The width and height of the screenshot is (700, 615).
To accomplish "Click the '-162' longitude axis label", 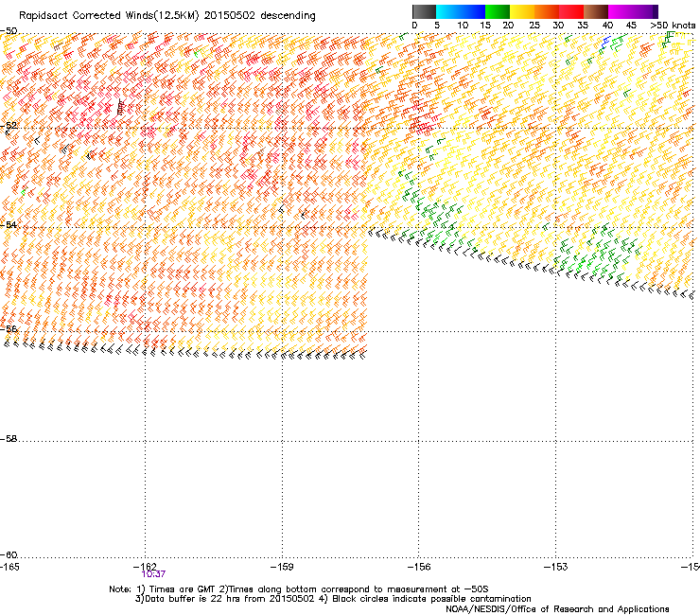I will pos(145,567).
